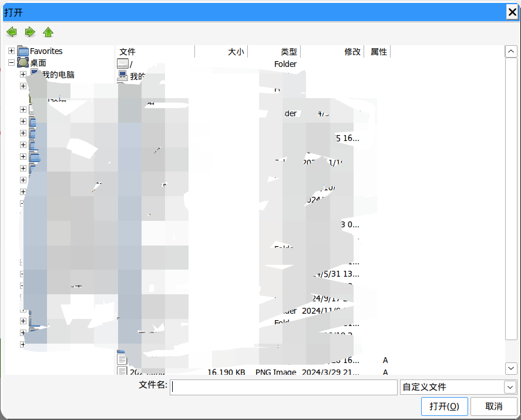
Task: Cancel the dialog with 取消
Action: coord(494,406)
